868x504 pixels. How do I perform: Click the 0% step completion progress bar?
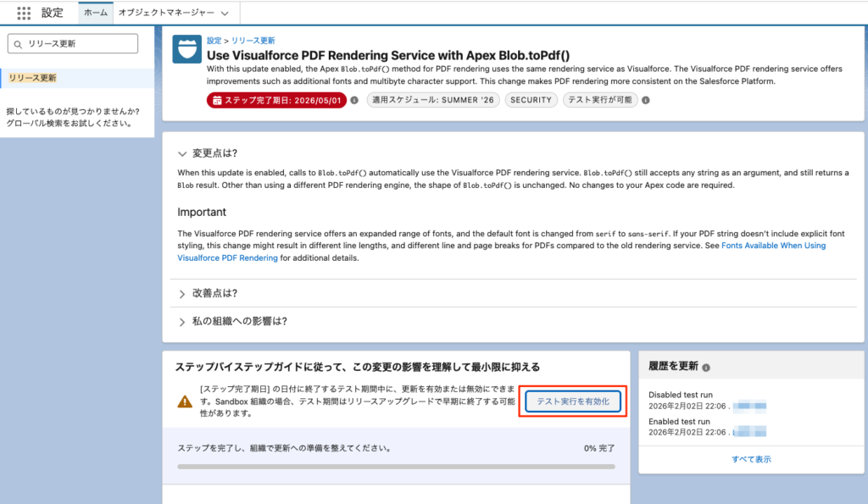coord(396,466)
